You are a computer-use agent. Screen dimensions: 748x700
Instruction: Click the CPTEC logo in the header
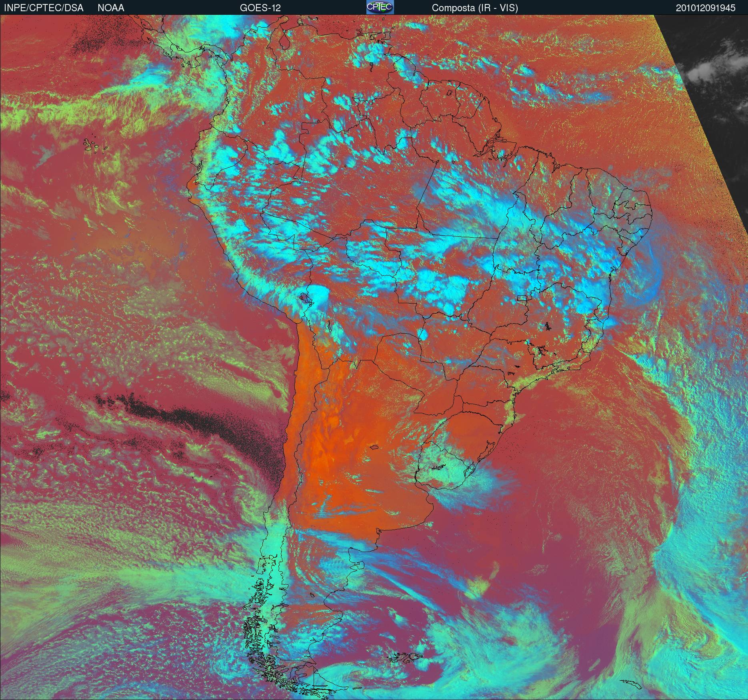[x=380, y=8]
